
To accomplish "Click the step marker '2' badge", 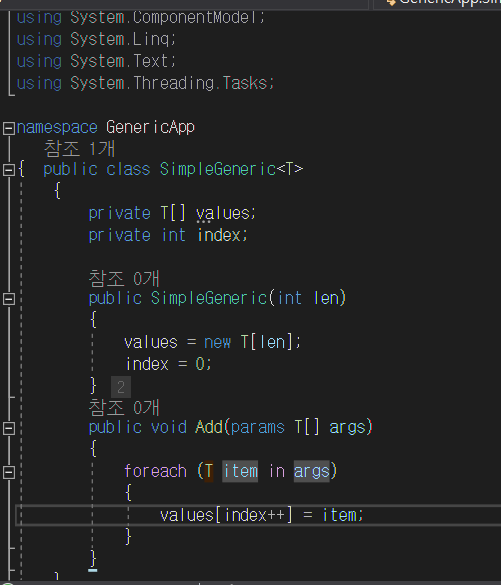I will coord(121,387).
